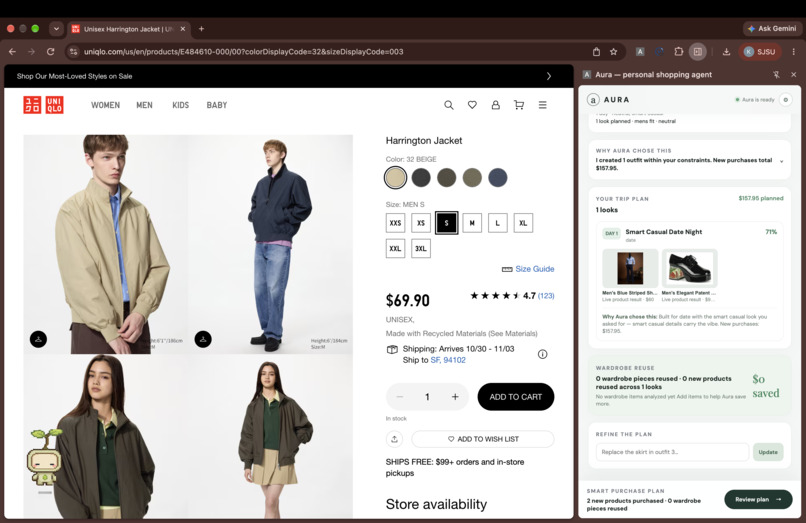Image resolution: width=806 pixels, height=523 pixels.
Task: Click the share page icon in address bar
Action: [596, 51]
